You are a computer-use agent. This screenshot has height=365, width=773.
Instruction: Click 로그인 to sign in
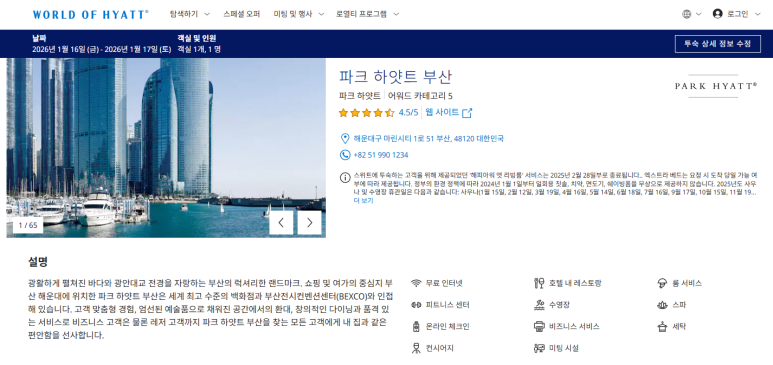[x=738, y=14]
